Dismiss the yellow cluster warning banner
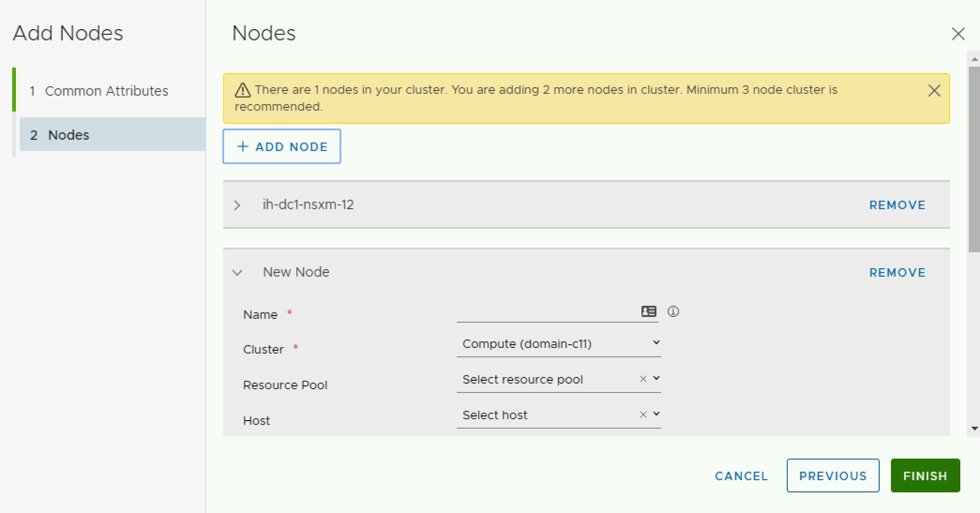This screenshot has height=513, width=980. click(x=934, y=91)
